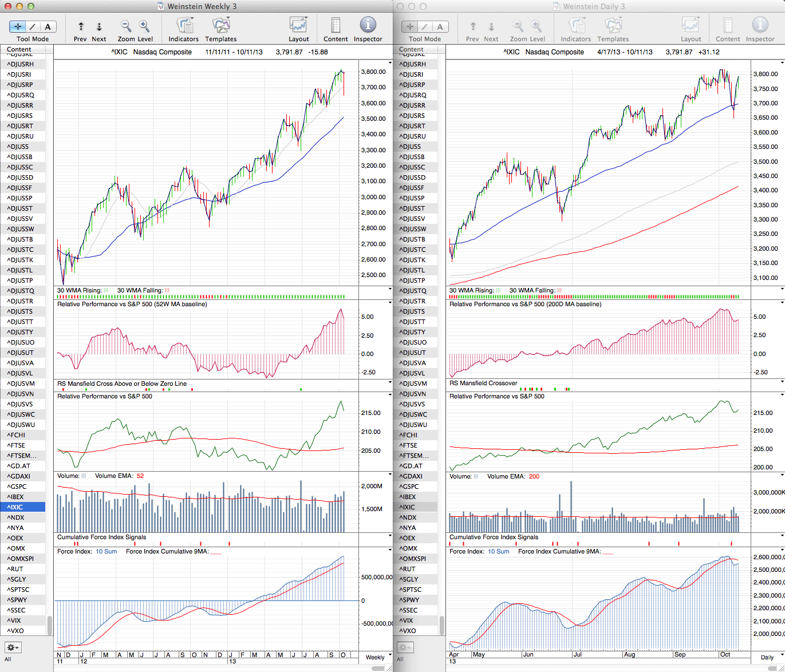785x672 pixels.
Task: Open the Weekly period dropdown
Action: [x=378, y=657]
